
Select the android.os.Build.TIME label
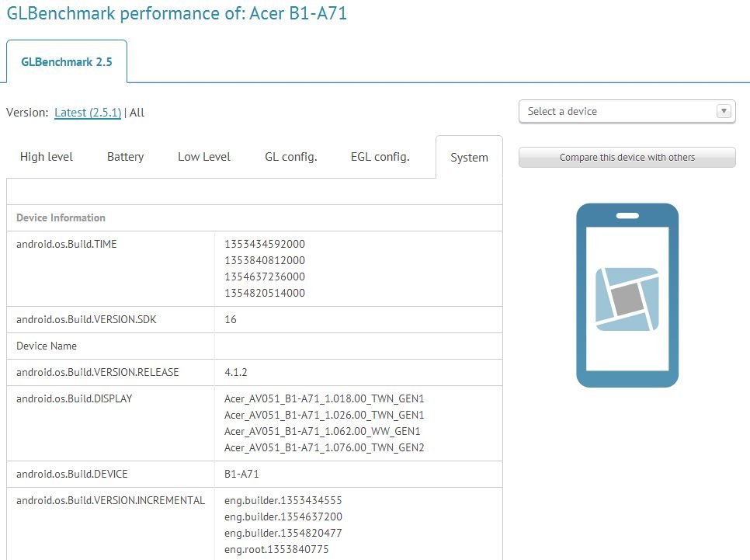[67, 244]
